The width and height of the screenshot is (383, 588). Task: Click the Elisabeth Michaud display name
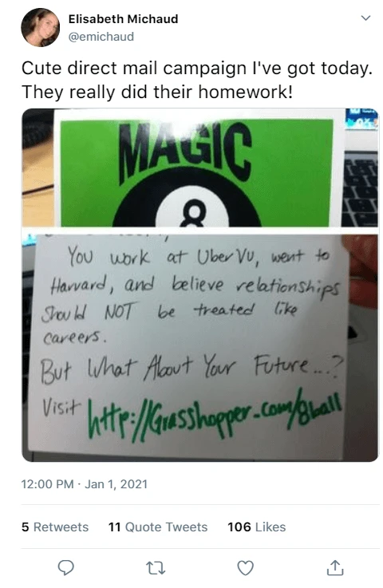[123, 19]
